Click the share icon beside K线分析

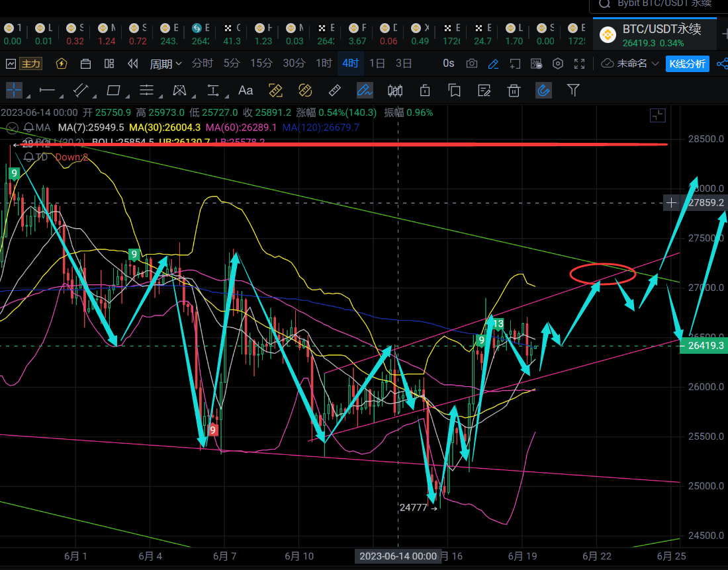721,63
